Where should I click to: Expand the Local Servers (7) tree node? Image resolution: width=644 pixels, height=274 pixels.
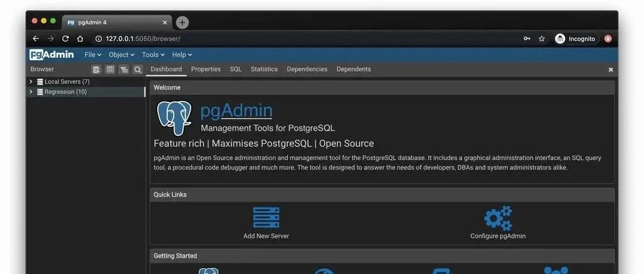click(x=31, y=82)
